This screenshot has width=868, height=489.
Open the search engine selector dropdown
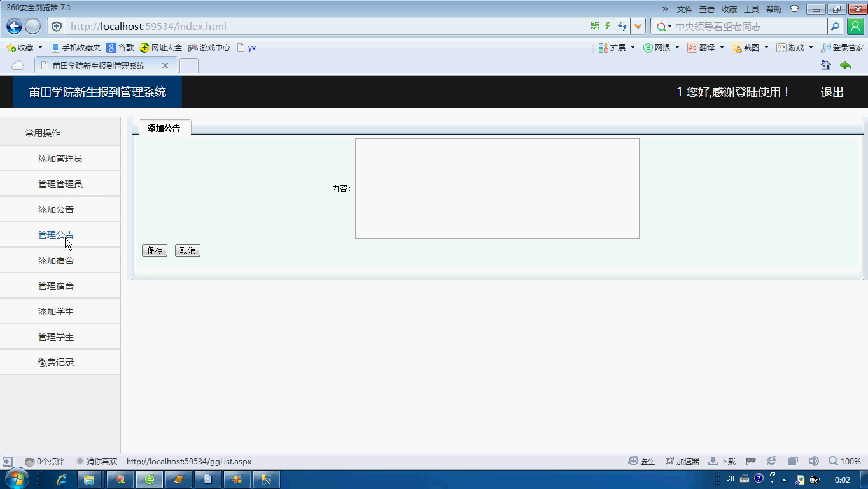(x=664, y=26)
